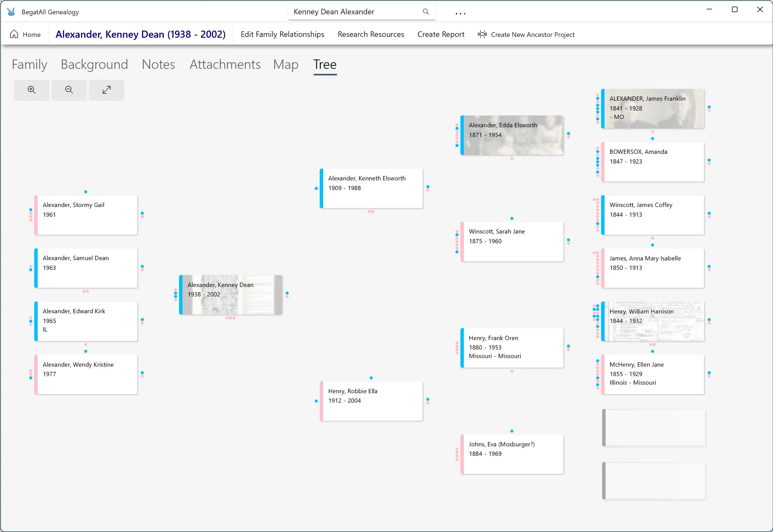Screen dimensions: 773x532
Task: Click the Create New Ancestor Project icon
Action: point(482,34)
